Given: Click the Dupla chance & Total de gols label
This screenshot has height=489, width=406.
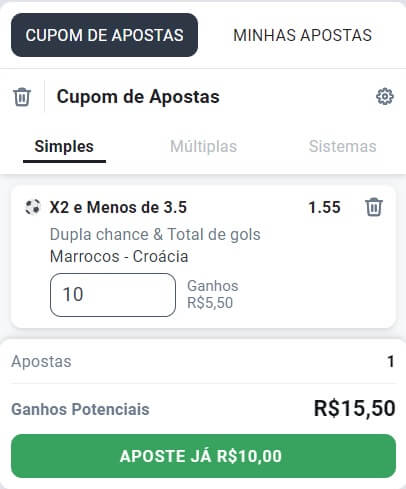Looking at the screenshot, I should coord(155,234).
